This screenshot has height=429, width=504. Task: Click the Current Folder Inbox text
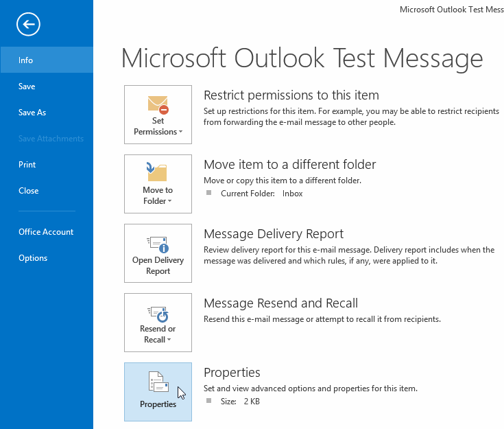coord(262,194)
